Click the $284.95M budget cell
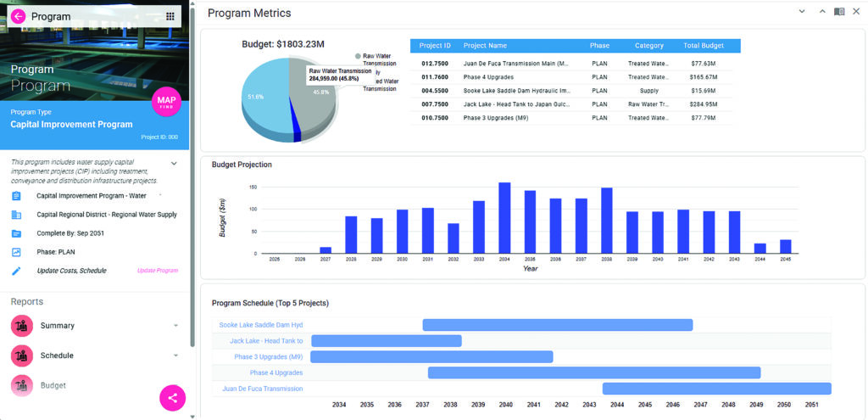 [x=704, y=104]
